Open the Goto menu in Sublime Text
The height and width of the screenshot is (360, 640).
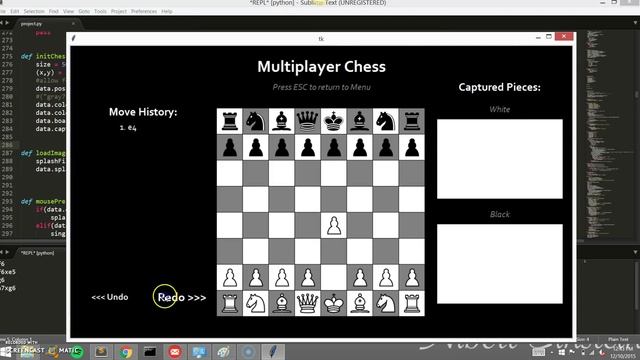point(84,11)
